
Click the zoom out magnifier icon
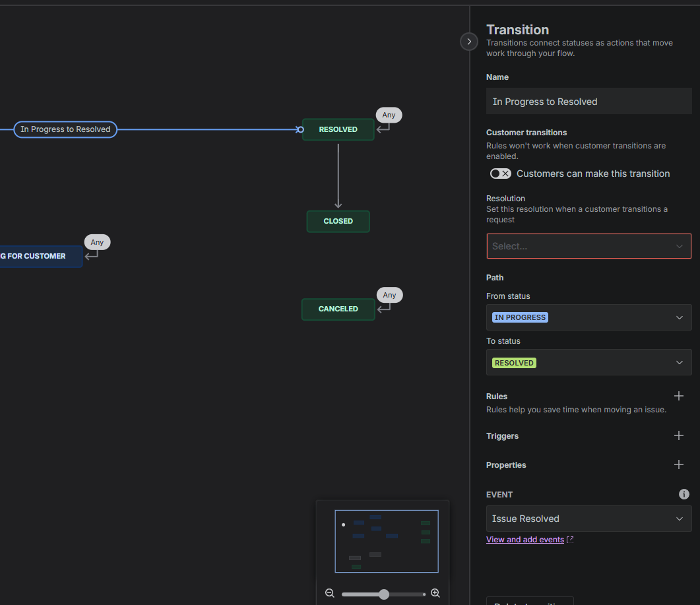329,593
